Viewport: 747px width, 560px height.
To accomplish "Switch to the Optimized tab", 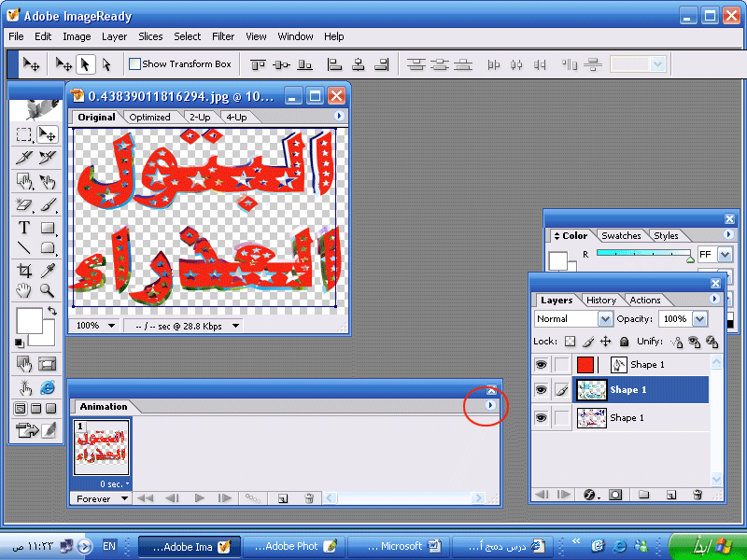I will tap(149, 118).
